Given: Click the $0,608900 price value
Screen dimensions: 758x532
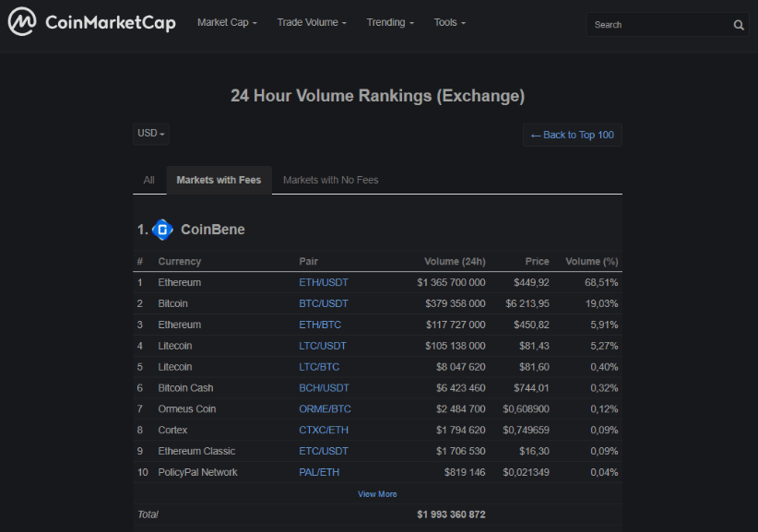Looking at the screenshot, I should [526, 409].
